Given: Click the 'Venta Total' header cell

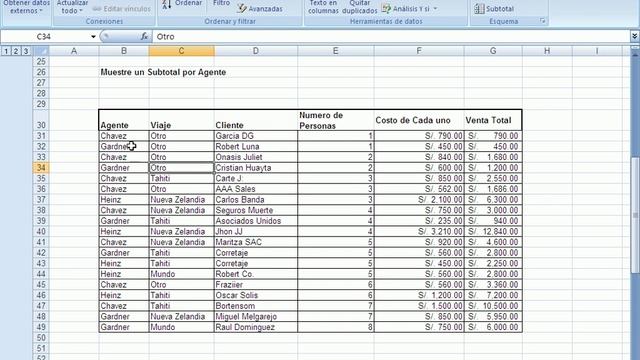Looking at the screenshot, I should coord(493,120).
